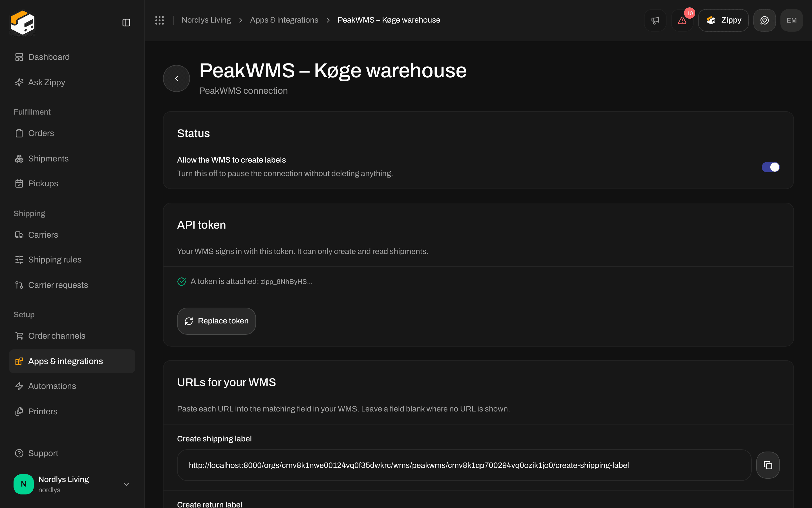Open the chat support icon in header
Viewport: 812px width, 508px height.
click(764, 20)
